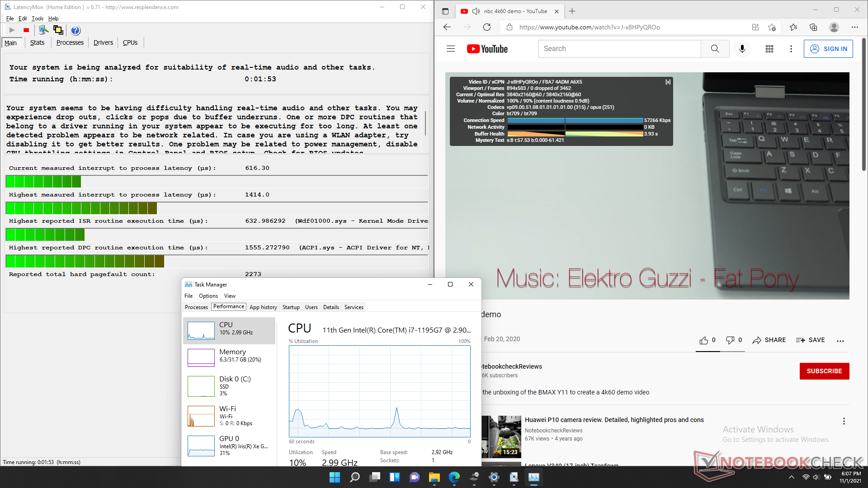Open more options on Huawei P10 video
This screenshot has height=488, width=868.
coord(844,421)
